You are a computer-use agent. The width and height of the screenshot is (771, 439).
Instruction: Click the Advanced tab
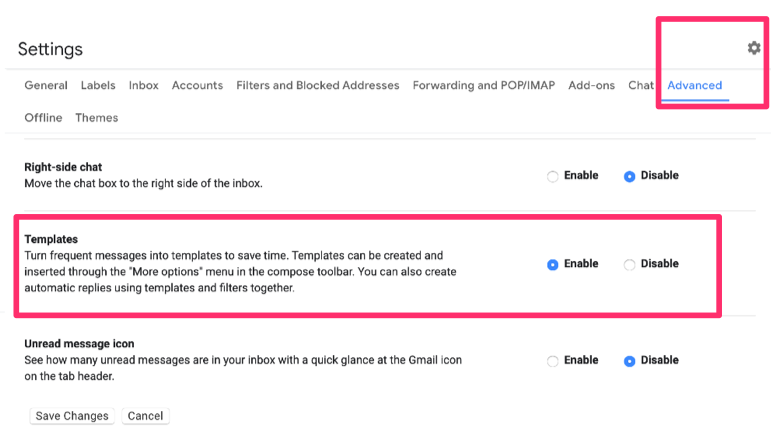click(x=695, y=85)
